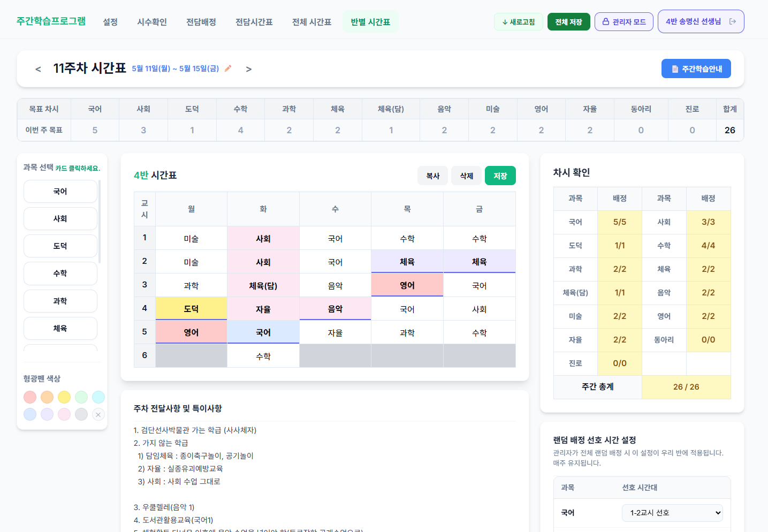Click the 체육(담) cell in the 4반 timetable
The image size is (768, 532).
pos(263,286)
